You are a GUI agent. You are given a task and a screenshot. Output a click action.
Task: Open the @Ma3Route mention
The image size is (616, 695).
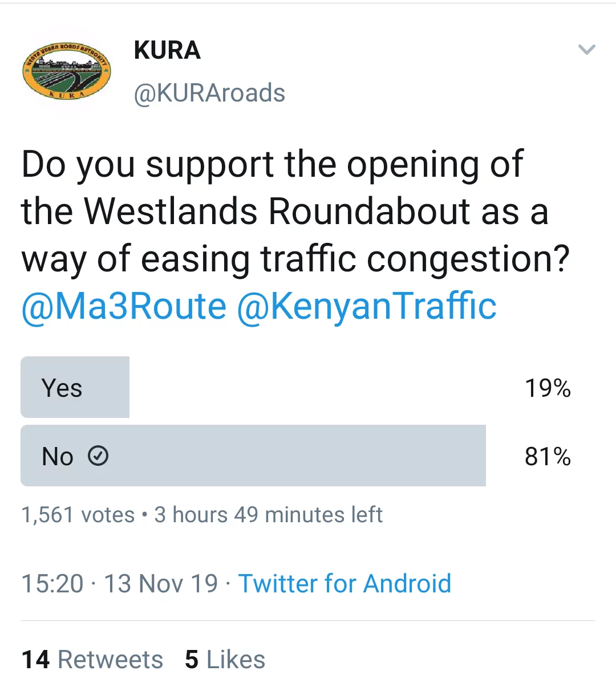(124, 306)
